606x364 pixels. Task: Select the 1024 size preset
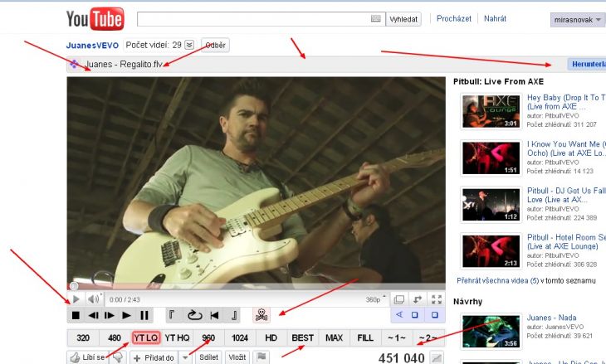[x=240, y=337]
